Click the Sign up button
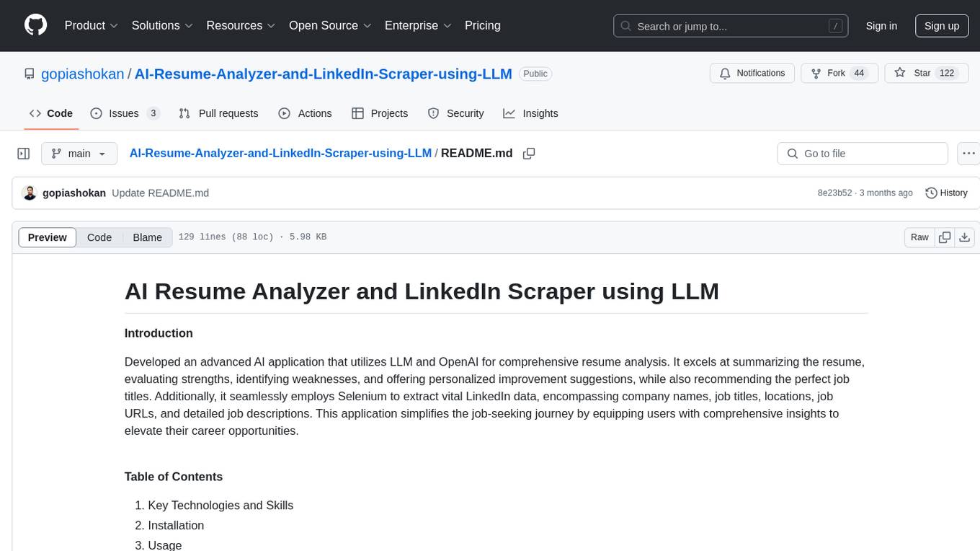980x551 pixels. (x=942, y=26)
